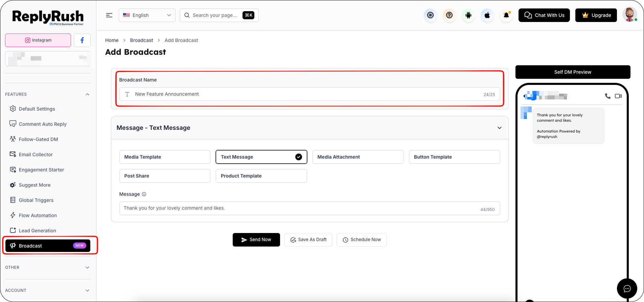Open Default Settings in sidebar
The width and height of the screenshot is (644, 302).
37,109
